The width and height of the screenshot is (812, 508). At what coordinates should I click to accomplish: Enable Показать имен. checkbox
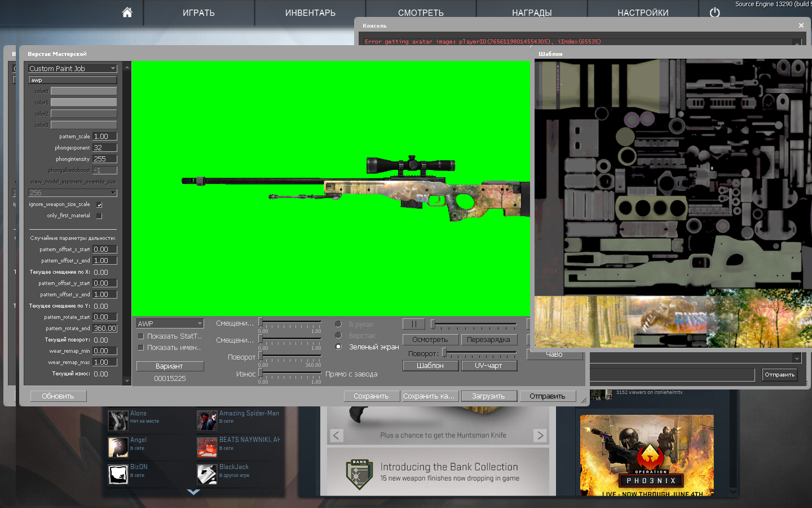[141, 347]
